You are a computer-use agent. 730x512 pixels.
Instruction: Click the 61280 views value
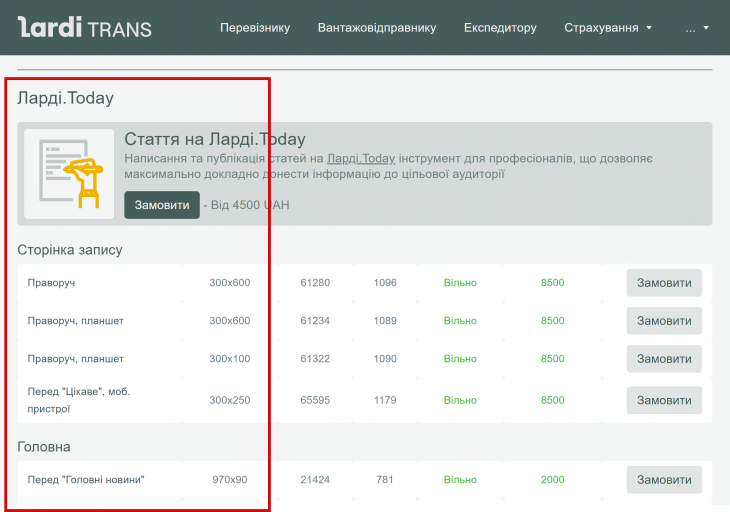(x=315, y=283)
